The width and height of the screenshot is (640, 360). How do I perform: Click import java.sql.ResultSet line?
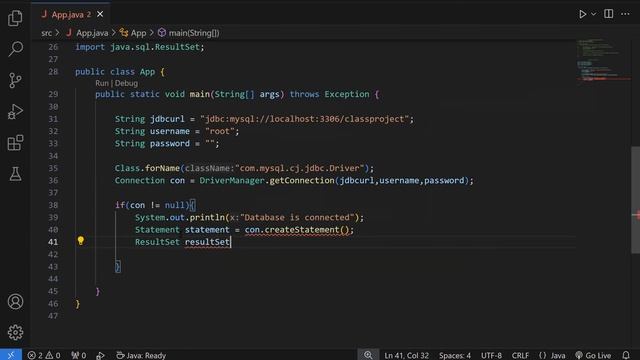pyautogui.click(x=139, y=47)
